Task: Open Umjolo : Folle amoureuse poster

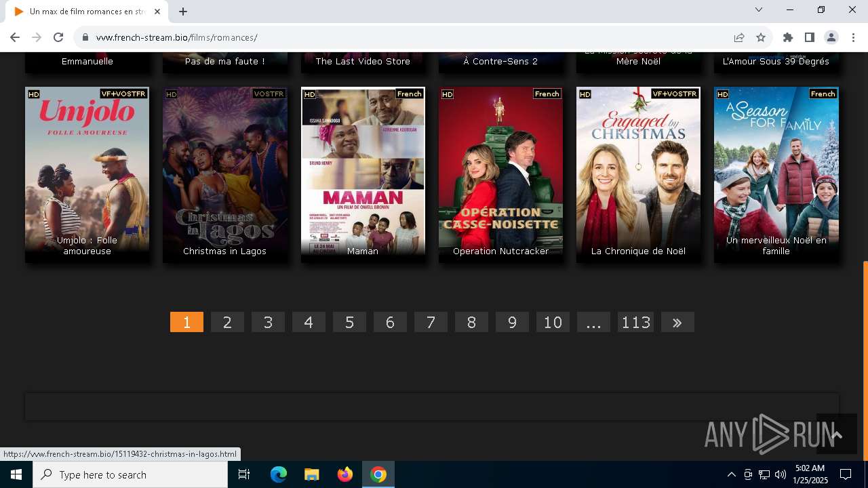Action: (x=87, y=175)
